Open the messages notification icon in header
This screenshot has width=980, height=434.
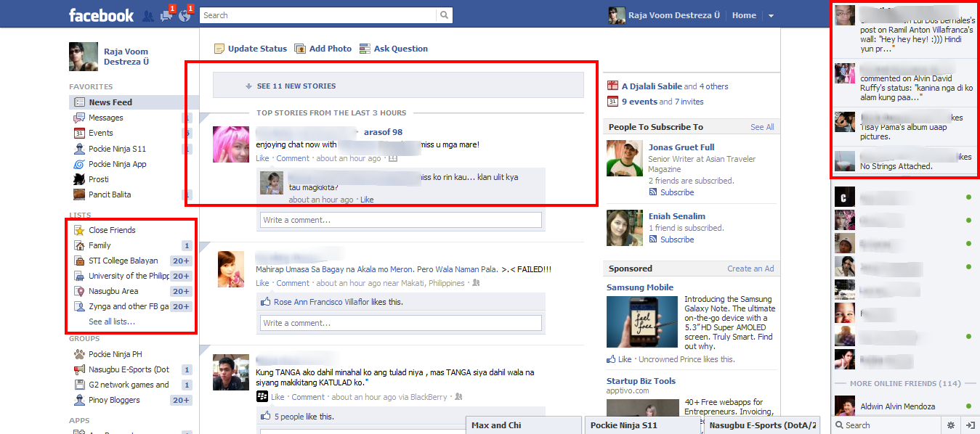pyautogui.click(x=166, y=15)
